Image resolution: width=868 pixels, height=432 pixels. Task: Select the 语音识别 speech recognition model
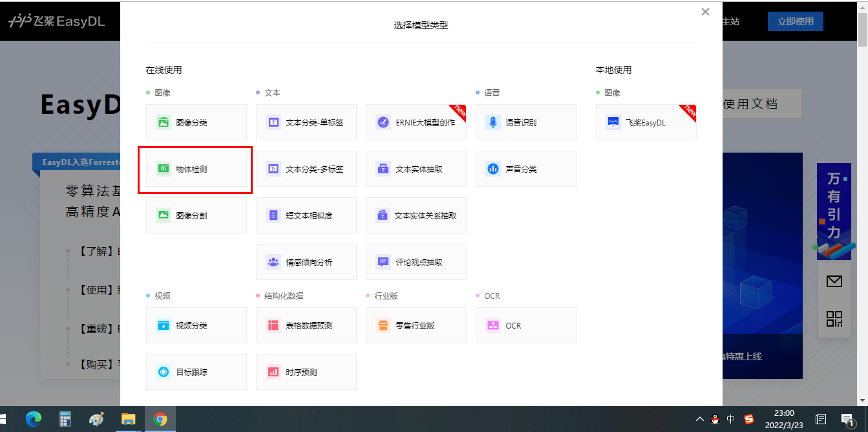525,122
